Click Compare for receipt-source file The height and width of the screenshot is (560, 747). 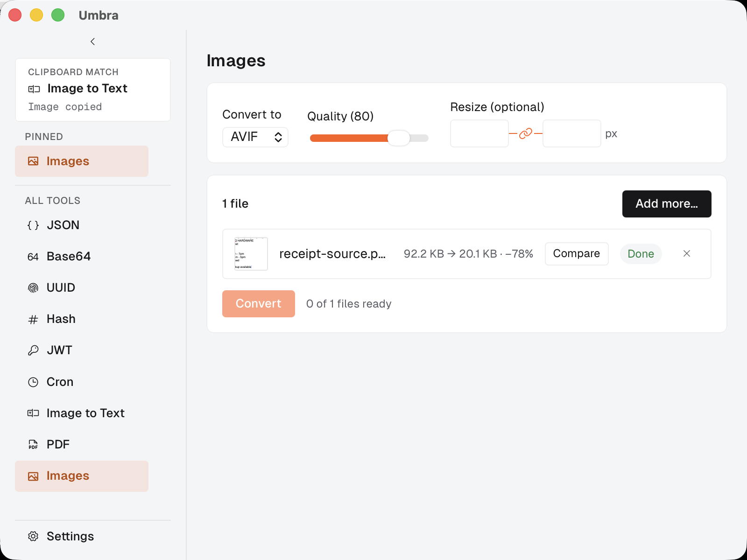tap(577, 253)
